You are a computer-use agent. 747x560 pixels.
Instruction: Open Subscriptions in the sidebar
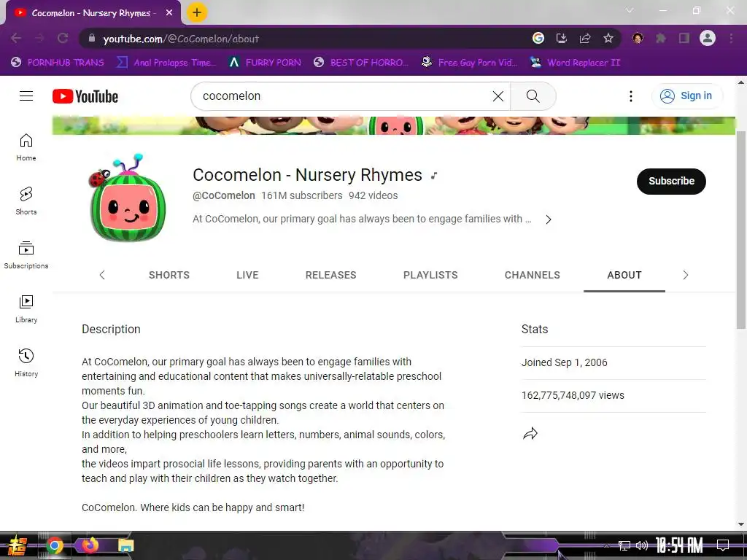coord(26,255)
